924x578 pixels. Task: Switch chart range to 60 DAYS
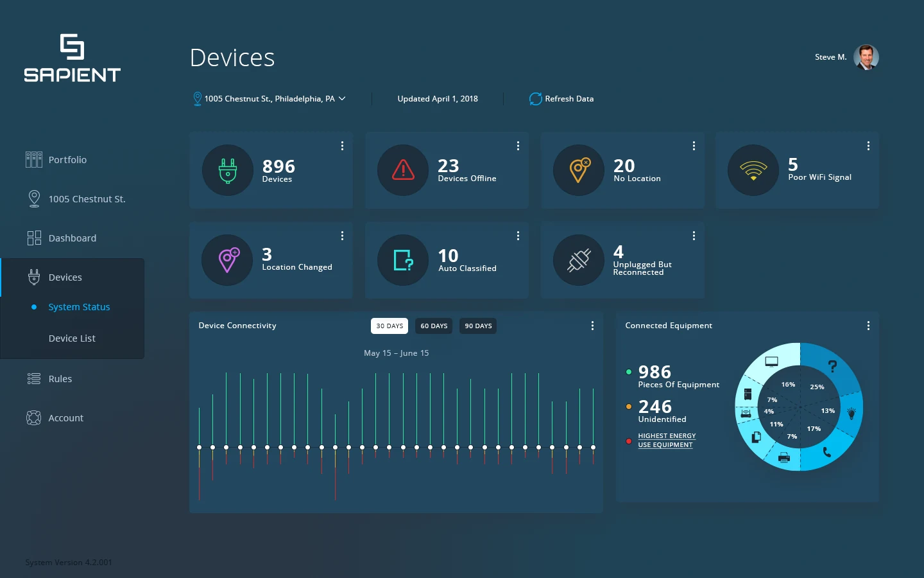click(434, 326)
